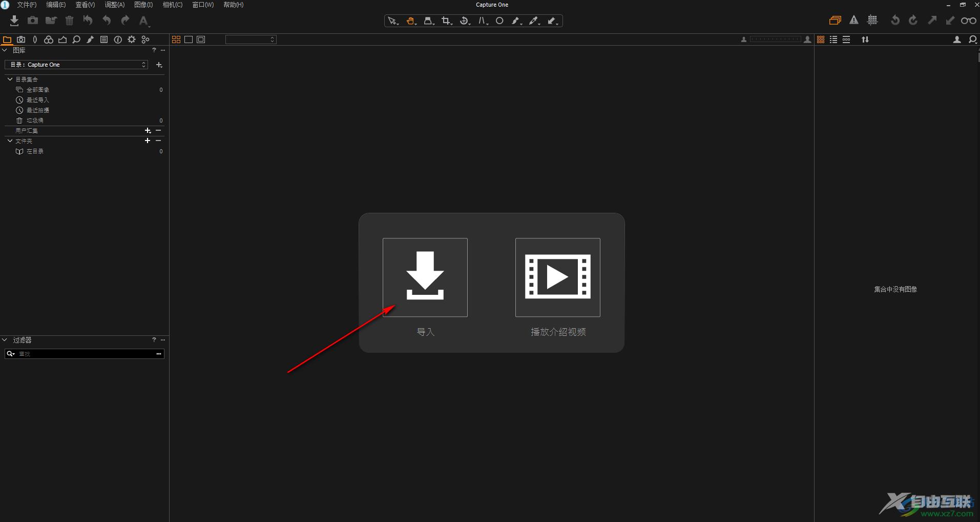Image resolution: width=980 pixels, height=522 pixels.
Task: Click the sort order arrows in browser
Action: pyautogui.click(x=865, y=39)
